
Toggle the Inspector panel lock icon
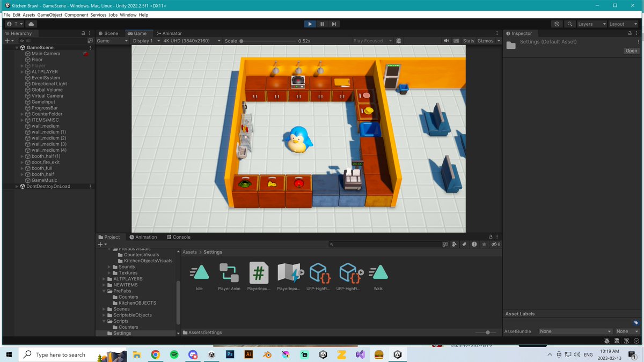click(630, 33)
